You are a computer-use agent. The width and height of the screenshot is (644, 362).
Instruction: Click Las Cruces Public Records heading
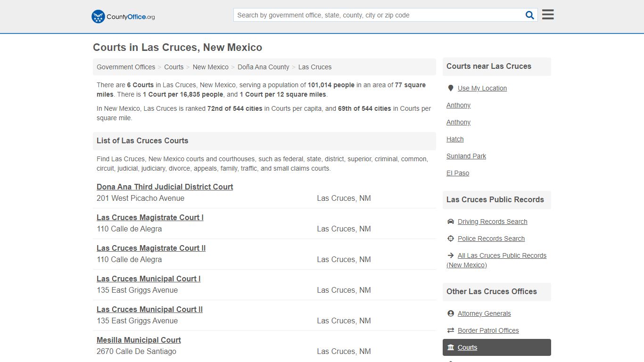[x=495, y=200]
